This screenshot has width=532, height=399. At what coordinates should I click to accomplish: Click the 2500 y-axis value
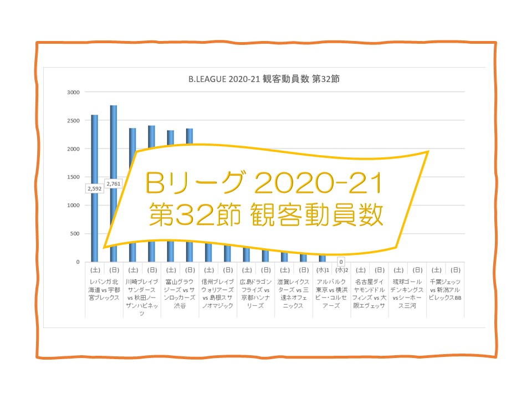(73, 120)
